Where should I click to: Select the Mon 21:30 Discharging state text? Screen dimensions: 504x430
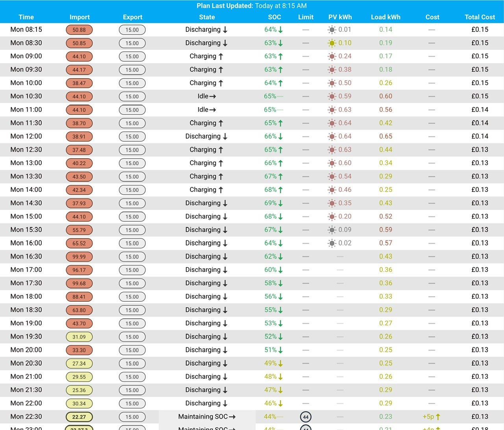pyautogui.click(x=203, y=390)
